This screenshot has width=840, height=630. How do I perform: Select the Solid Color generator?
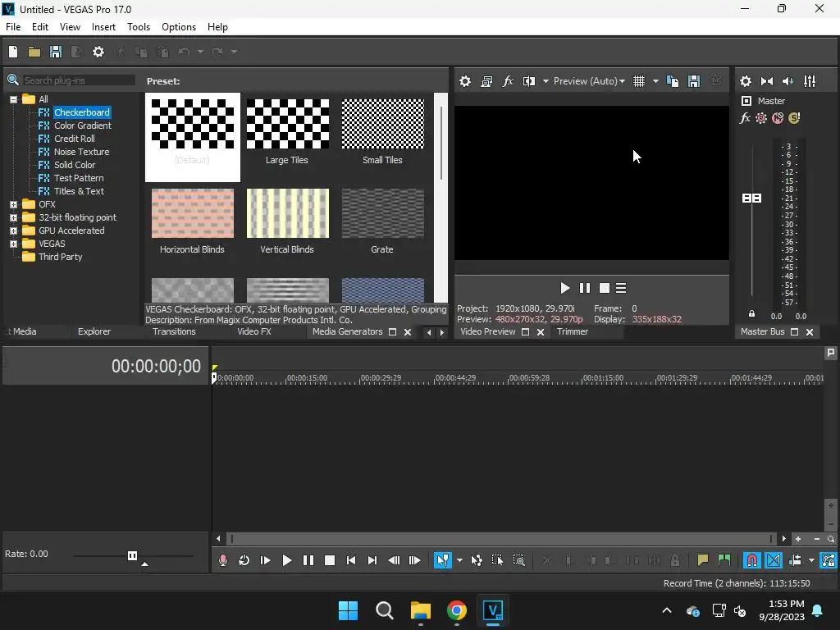coord(75,165)
